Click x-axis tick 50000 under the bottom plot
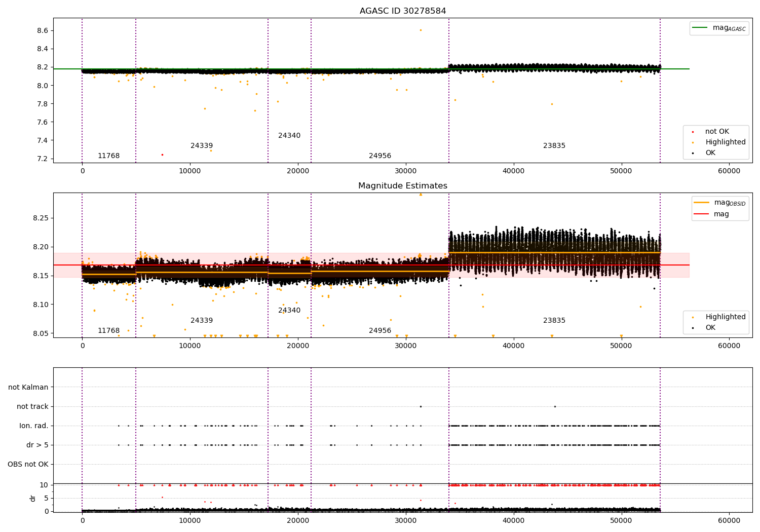The height and width of the screenshot is (532, 760). click(621, 520)
